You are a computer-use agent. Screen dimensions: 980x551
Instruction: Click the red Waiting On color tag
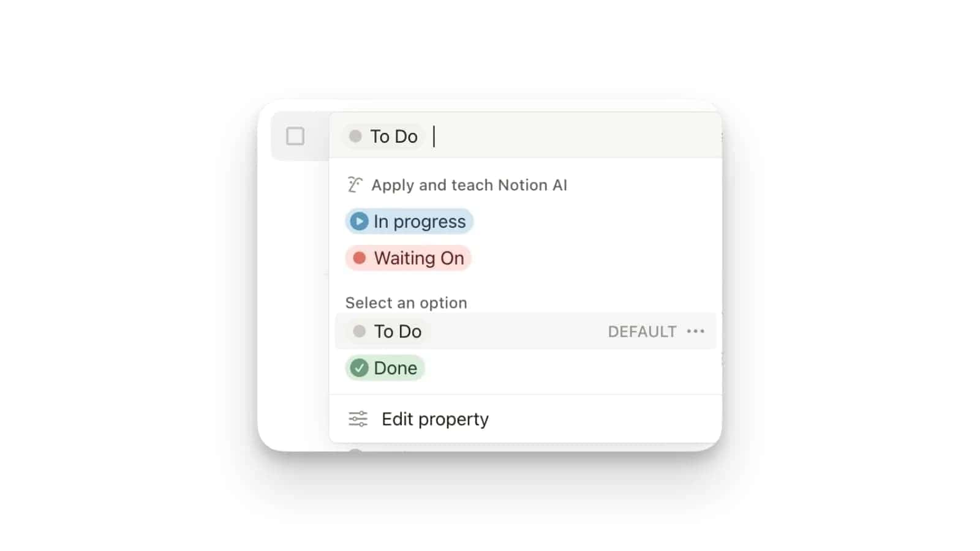tap(408, 258)
